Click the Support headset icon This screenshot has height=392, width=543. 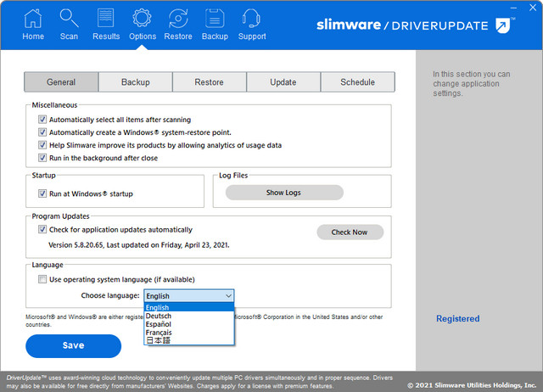coord(251,18)
